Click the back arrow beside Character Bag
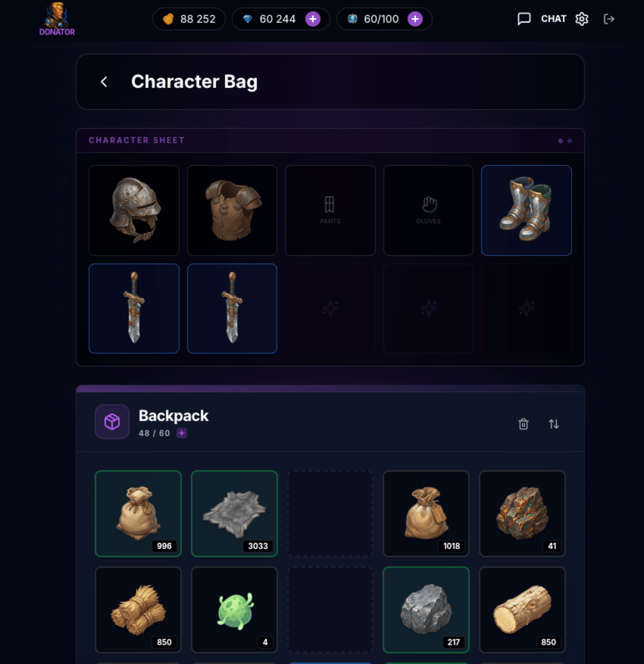 point(104,82)
